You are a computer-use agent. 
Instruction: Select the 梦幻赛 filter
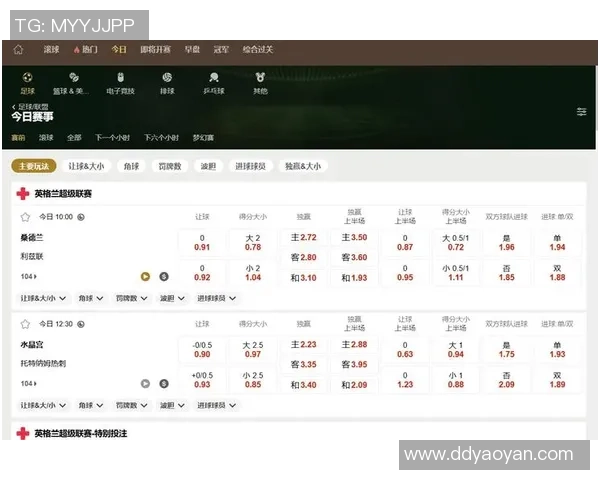pos(203,137)
